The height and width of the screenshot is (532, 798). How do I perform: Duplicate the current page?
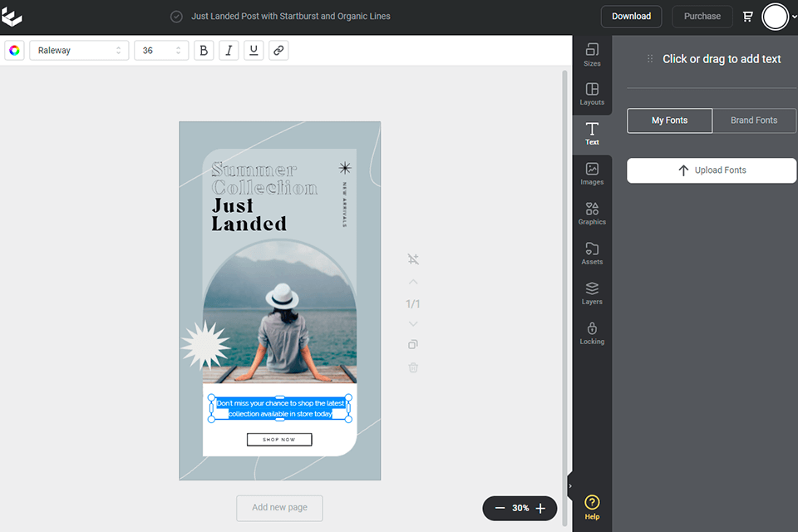click(413, 344)
